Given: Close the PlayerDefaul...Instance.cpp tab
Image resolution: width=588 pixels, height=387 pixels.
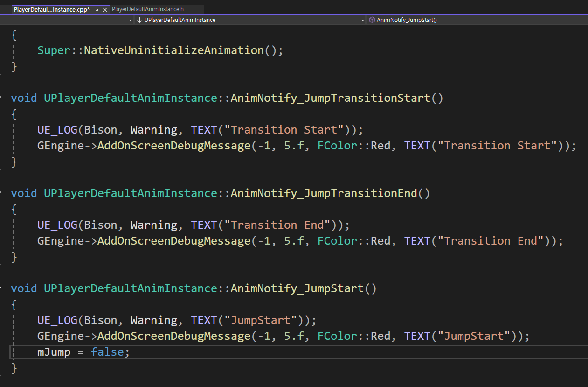Looking at the screenshot, I should [105, 9].
